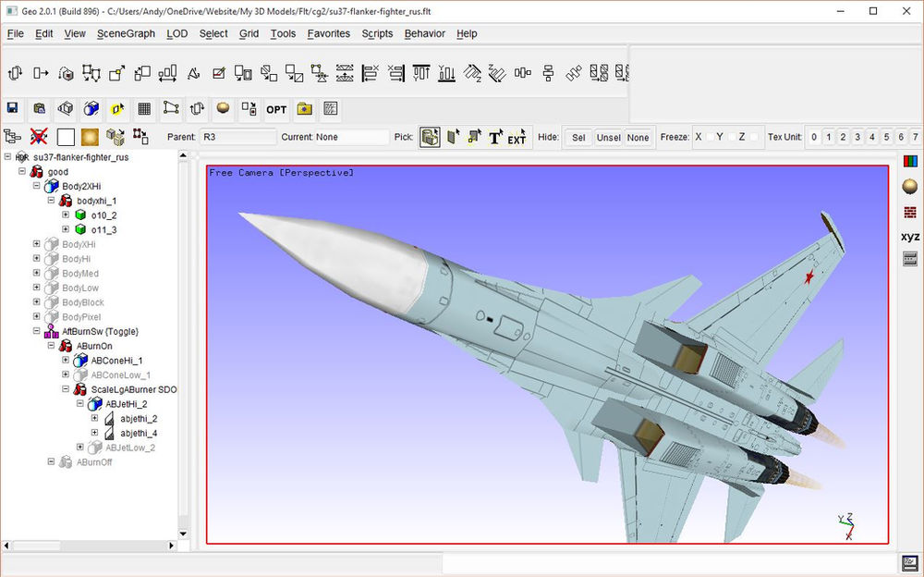Click the xyz axis icon on right panel
Image resolution: width=924 pixels, height=577 pixels.
pyautogui.click(x=910, y=237)
